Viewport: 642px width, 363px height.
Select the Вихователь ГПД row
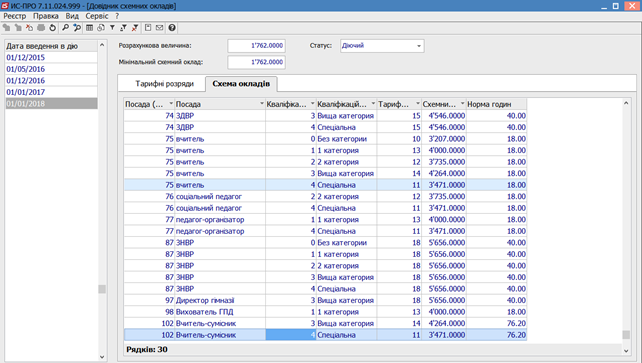(x=326, y=312)
